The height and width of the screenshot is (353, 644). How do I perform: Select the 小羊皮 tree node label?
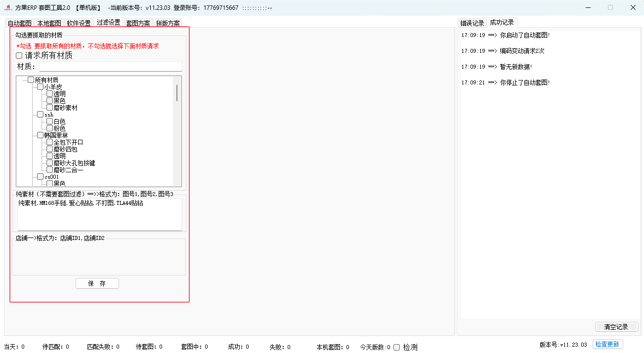tap(53, 87)
